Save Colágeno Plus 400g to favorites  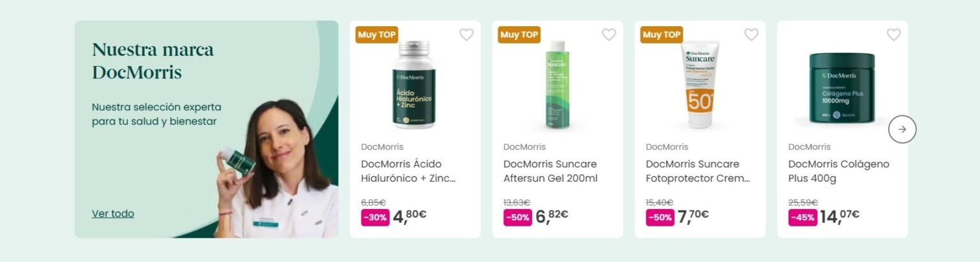point(893,35)
